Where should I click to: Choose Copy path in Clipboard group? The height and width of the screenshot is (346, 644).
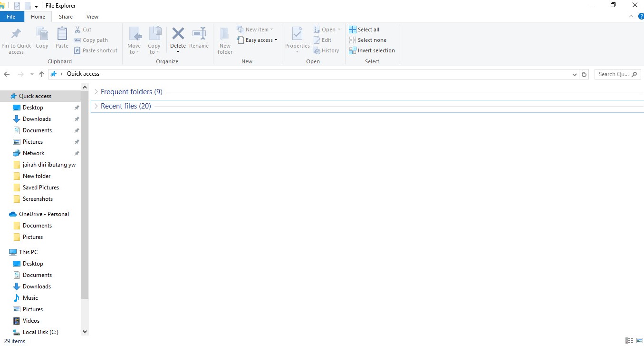coord(91,40)
